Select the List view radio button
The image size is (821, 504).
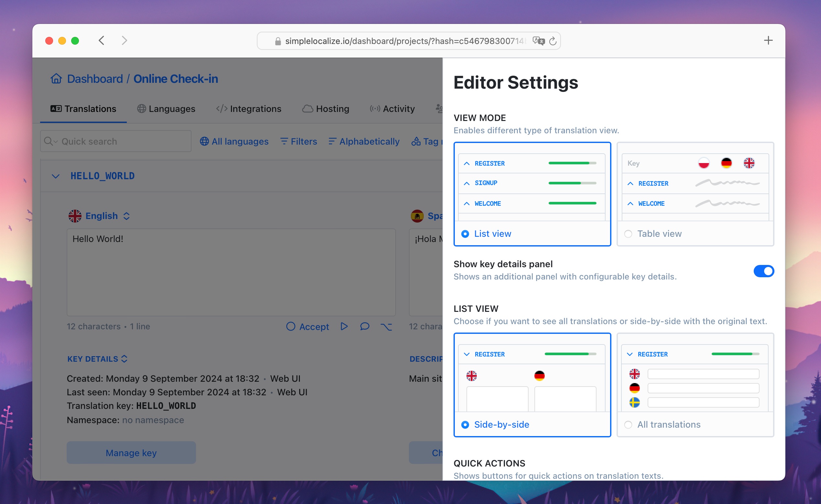click(465, 234)
